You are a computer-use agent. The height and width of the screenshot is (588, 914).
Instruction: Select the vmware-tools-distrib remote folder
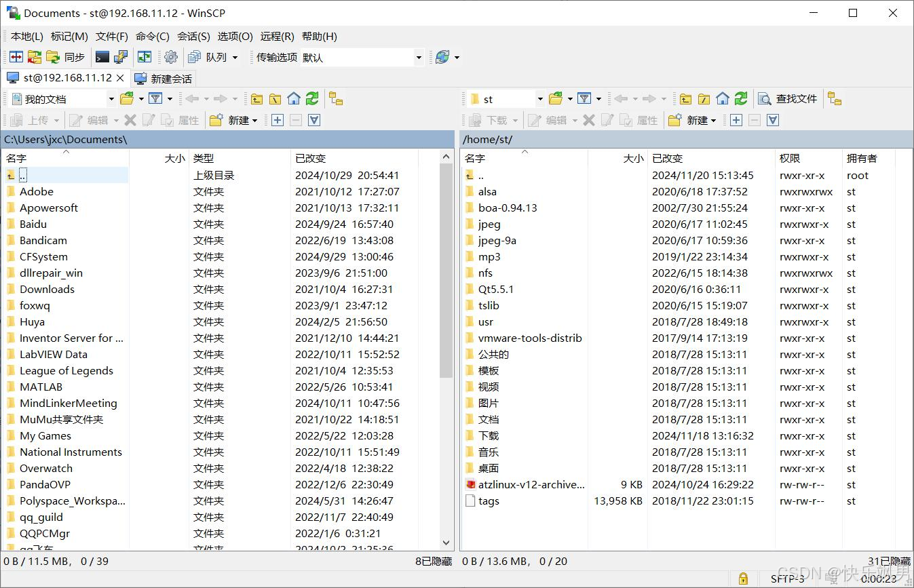coord(530,338)
